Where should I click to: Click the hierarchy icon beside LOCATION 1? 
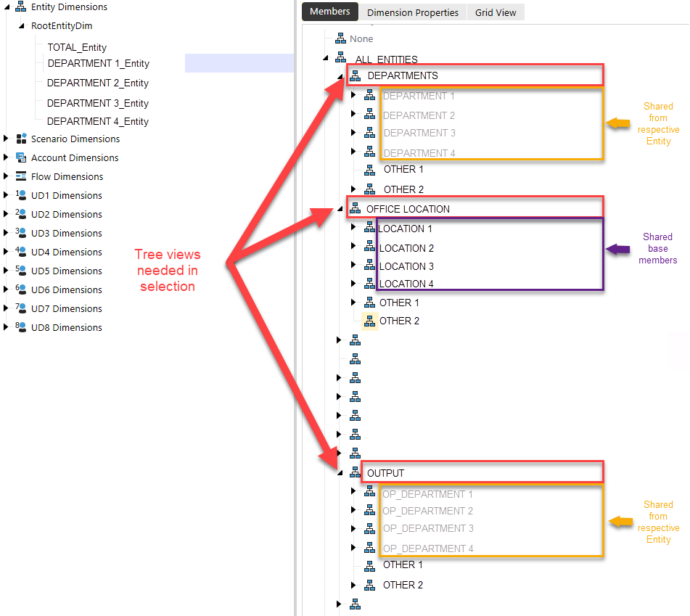tap(369, 226)
